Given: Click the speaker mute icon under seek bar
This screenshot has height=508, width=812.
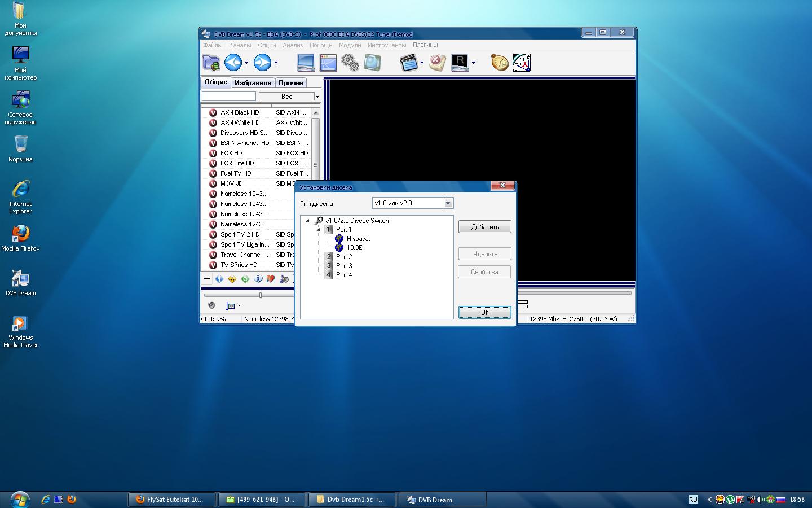Looking at the screenshot, I should coord(211,305).
